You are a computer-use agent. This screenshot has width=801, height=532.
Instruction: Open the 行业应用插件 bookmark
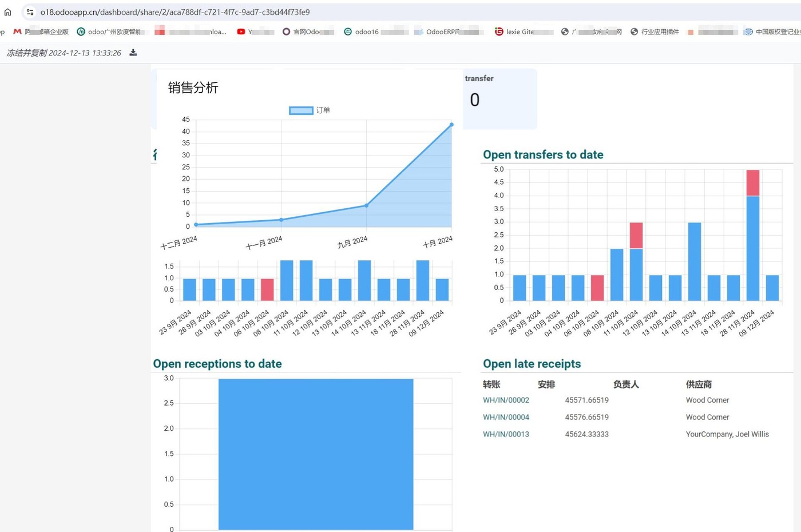pos(655,32)
